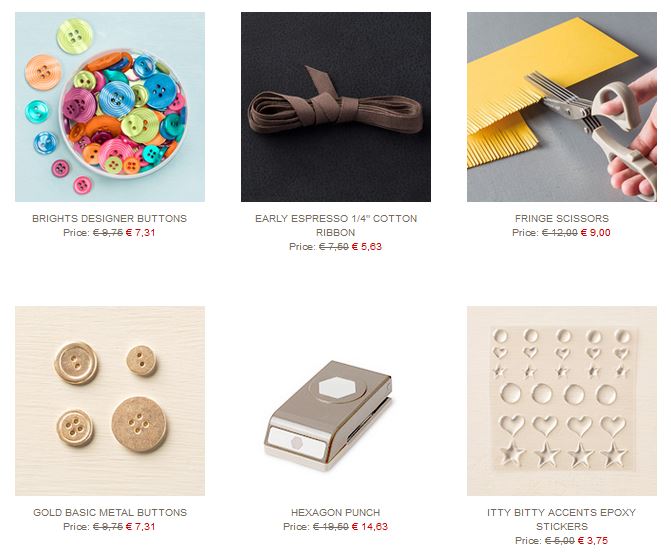
Task: Click the € 7,31 sale price under Brights Buttons
Action: coord(140,232)
